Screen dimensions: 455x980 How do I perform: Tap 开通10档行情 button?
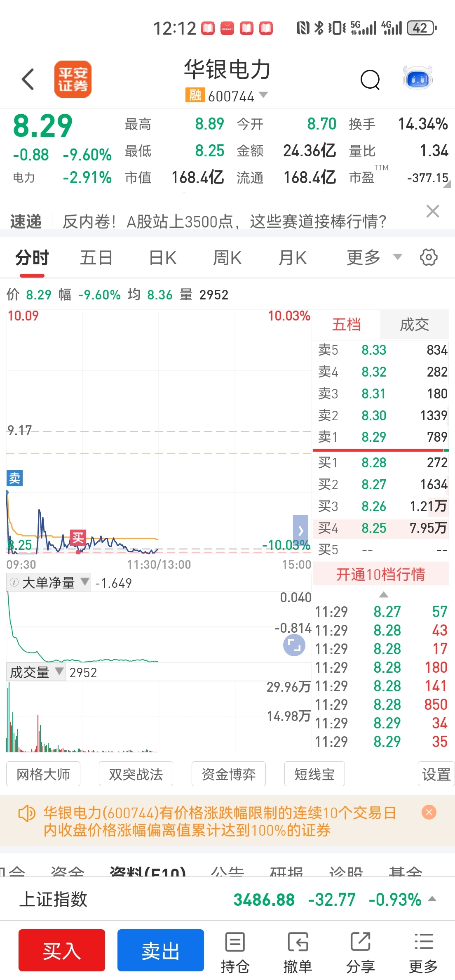click(x=381, y=574)
